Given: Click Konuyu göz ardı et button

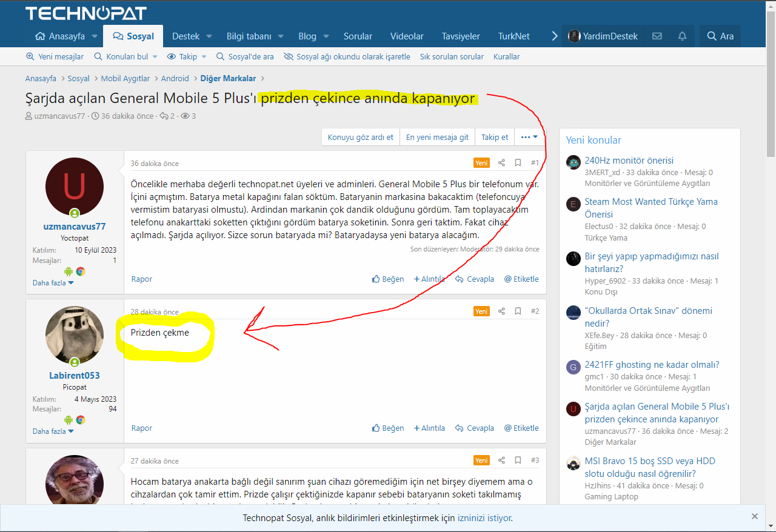Looking at the screenshot, I should (361, 137).
